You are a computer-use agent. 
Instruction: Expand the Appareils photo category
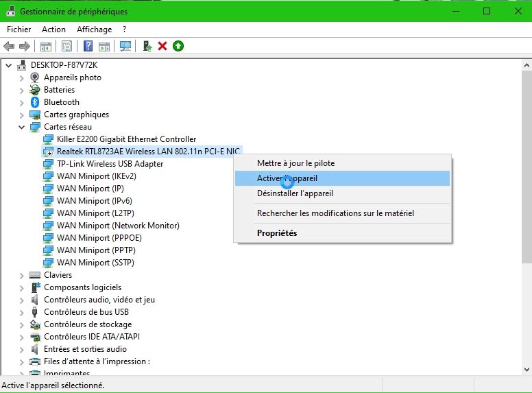pyautogui.click(x=22, y=78)
